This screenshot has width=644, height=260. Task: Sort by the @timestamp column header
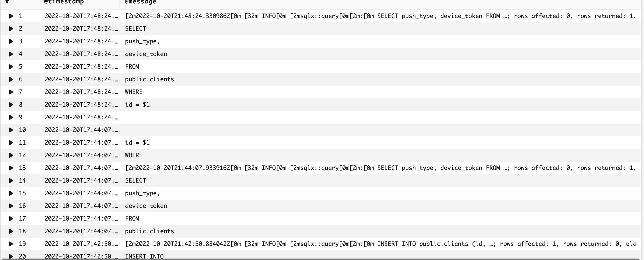(x=64, y=2)
